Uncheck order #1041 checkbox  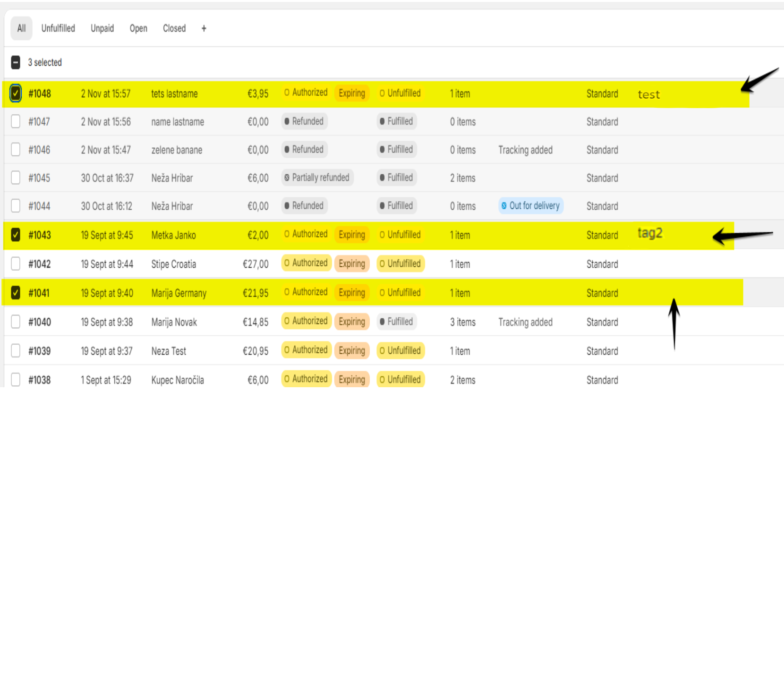click(x=16, y=293)
